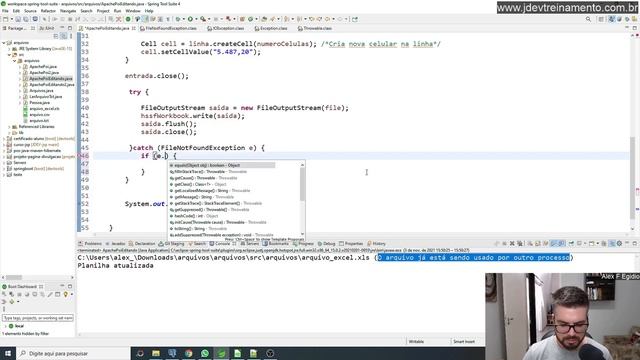The height and width of the screenshot is (360, 640).
Task: Select Arquivos.java in the package tree
Action: click(41, 91)
